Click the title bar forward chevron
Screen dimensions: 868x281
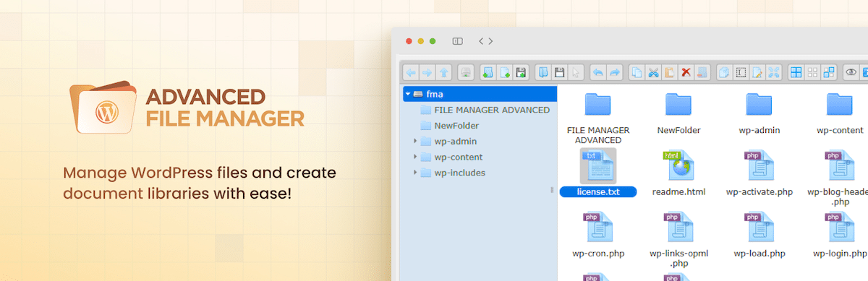click(490, 41)
